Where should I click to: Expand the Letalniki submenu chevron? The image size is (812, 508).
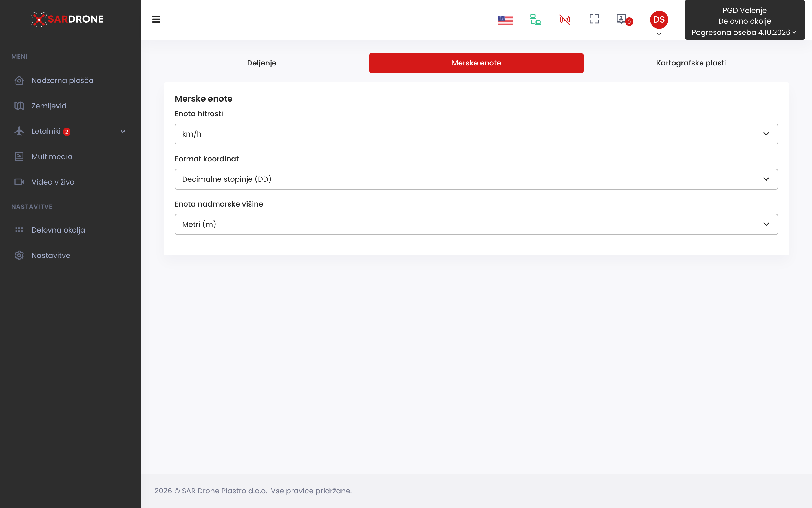(123, 132)
